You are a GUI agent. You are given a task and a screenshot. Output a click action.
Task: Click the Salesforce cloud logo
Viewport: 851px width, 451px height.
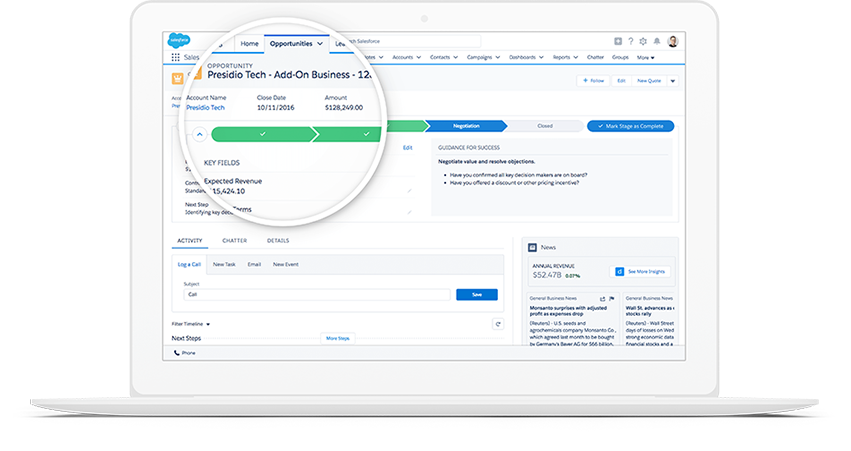pos(179,40)
